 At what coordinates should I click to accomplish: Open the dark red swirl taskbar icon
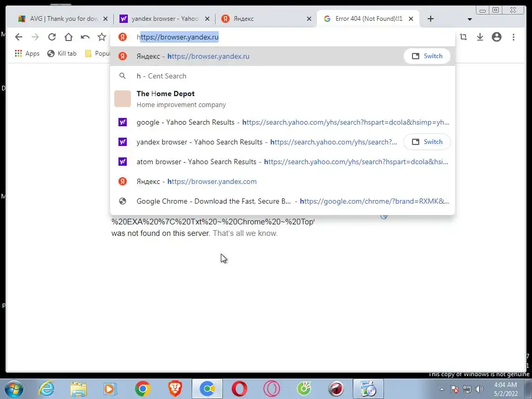click(336, 389)
